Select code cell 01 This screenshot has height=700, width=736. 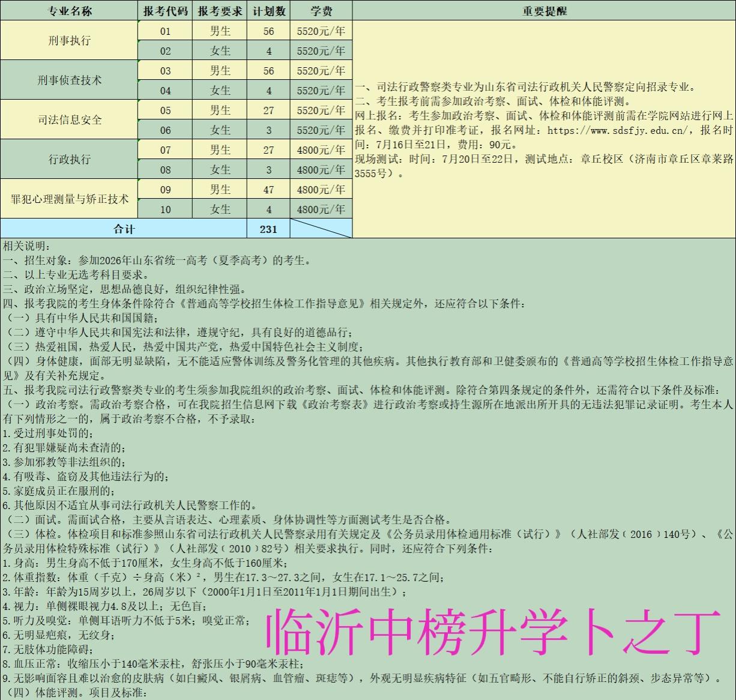166,31
